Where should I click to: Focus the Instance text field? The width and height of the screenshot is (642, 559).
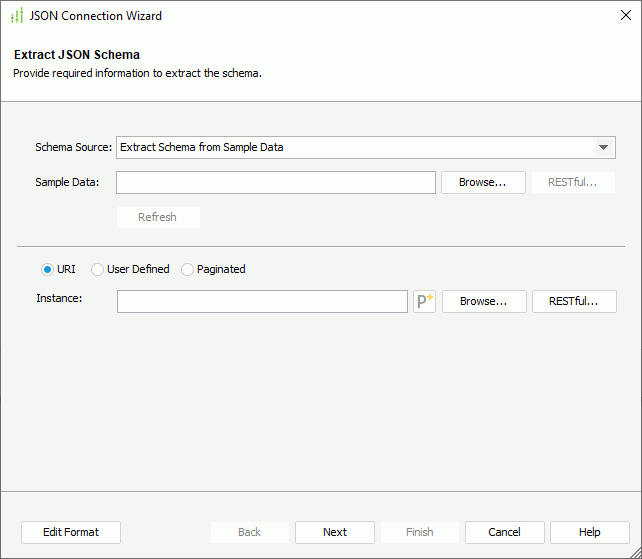[x=262, y=301]
